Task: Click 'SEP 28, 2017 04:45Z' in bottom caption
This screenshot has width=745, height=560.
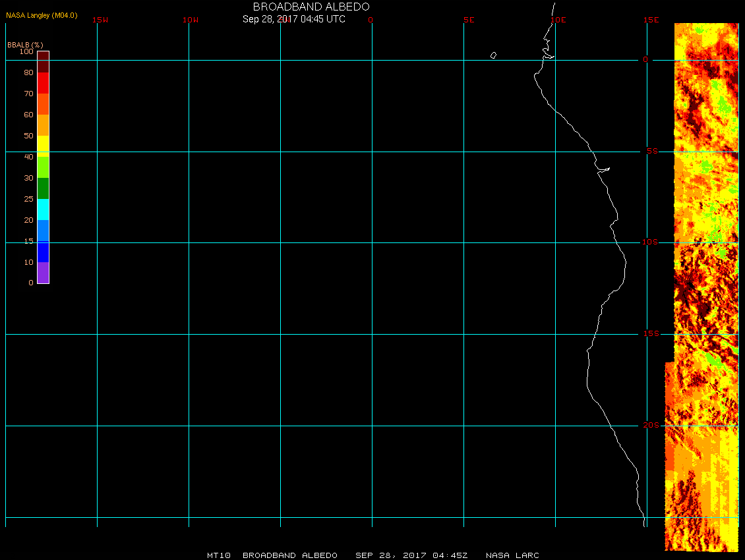Action: [x=411, y=555]
